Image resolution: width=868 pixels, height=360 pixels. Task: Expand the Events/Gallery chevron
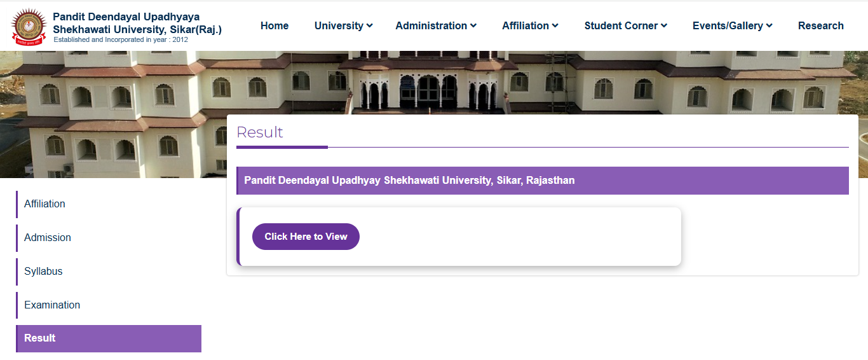click(x=770, y=26)
